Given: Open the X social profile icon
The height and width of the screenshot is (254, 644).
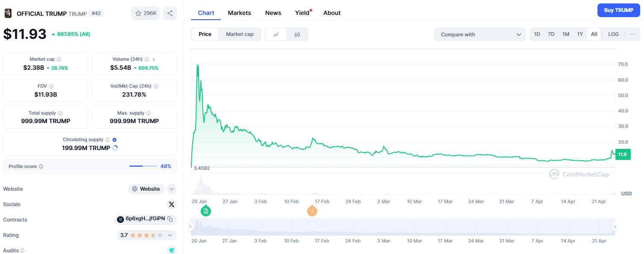Looking at the screenshot, I should pyautogui.click(x=172, y=204).
